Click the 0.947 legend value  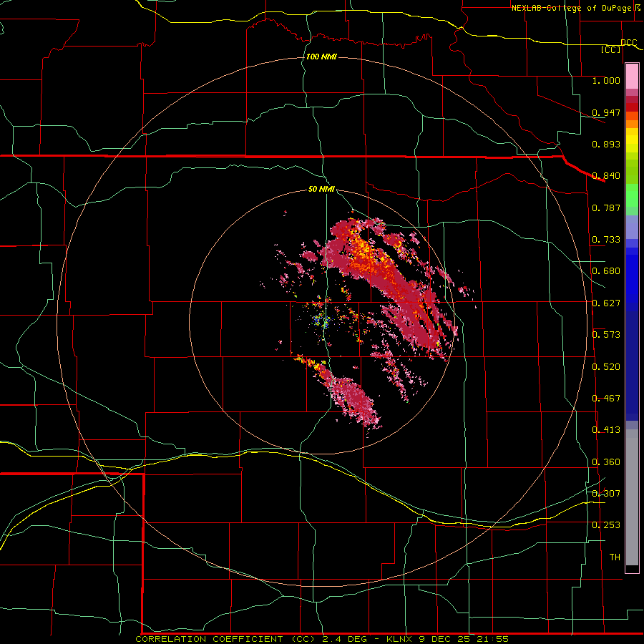pos(606,112)
